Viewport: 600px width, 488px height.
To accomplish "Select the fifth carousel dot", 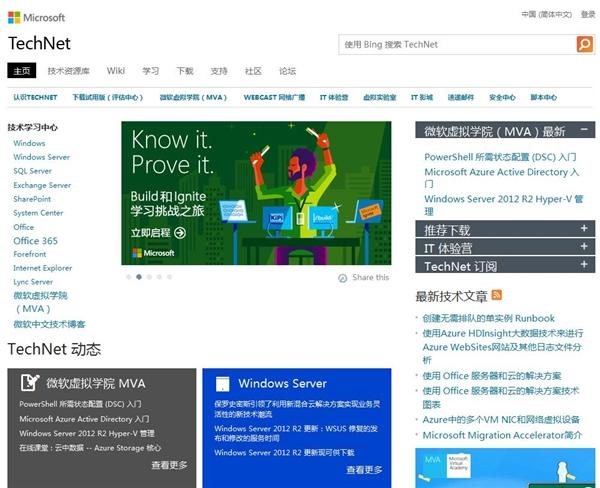I will click(x=170, y=277).
